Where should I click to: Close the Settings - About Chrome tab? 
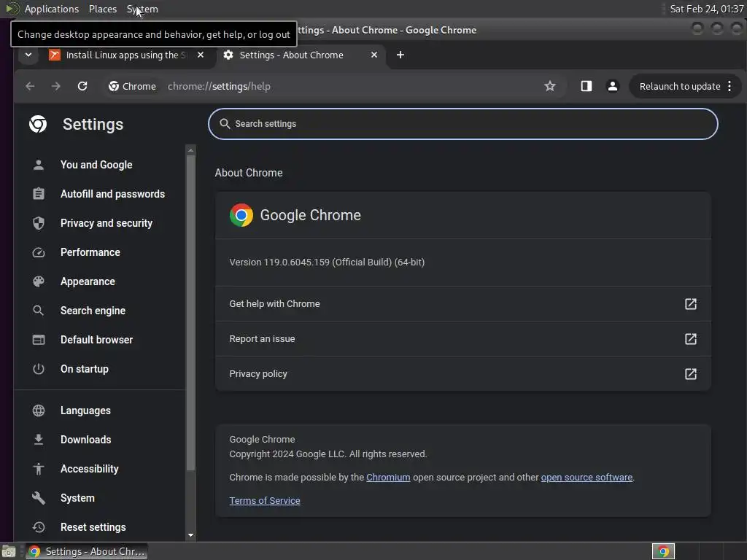tap(374, 55)
